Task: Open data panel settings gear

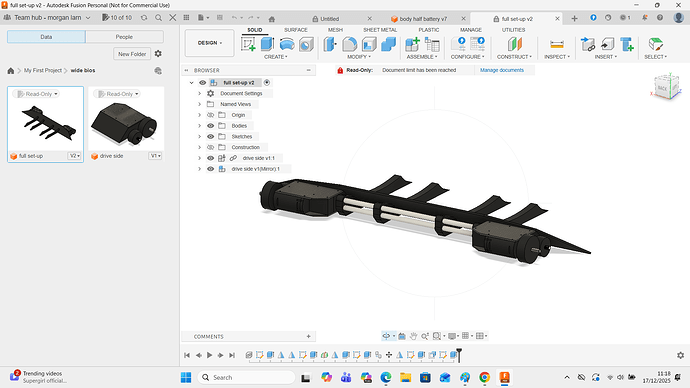Action: click(158, 54)
